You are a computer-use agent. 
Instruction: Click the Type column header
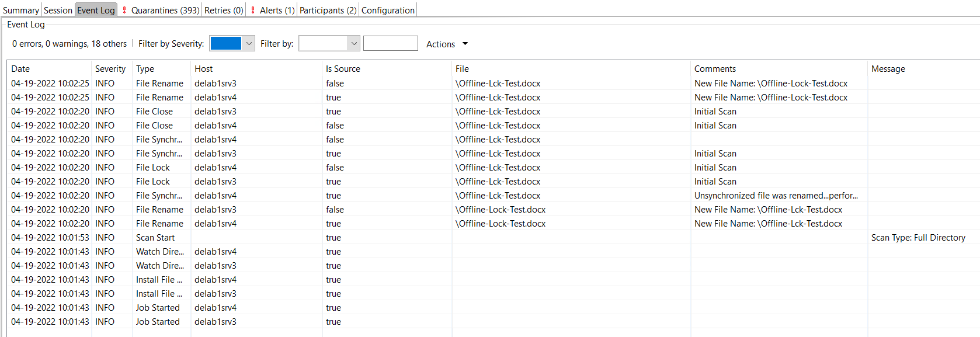pos(145,69)
